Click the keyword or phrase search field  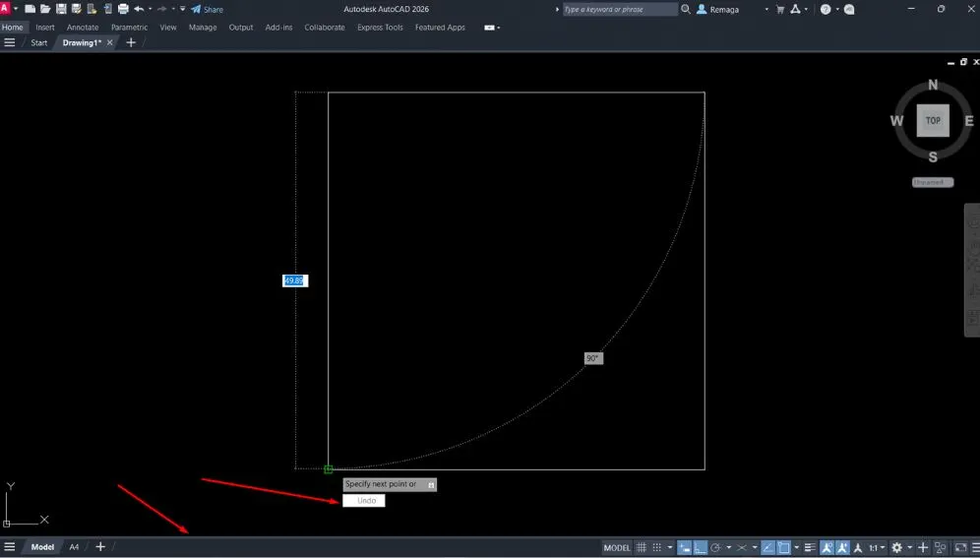point(620,9)
